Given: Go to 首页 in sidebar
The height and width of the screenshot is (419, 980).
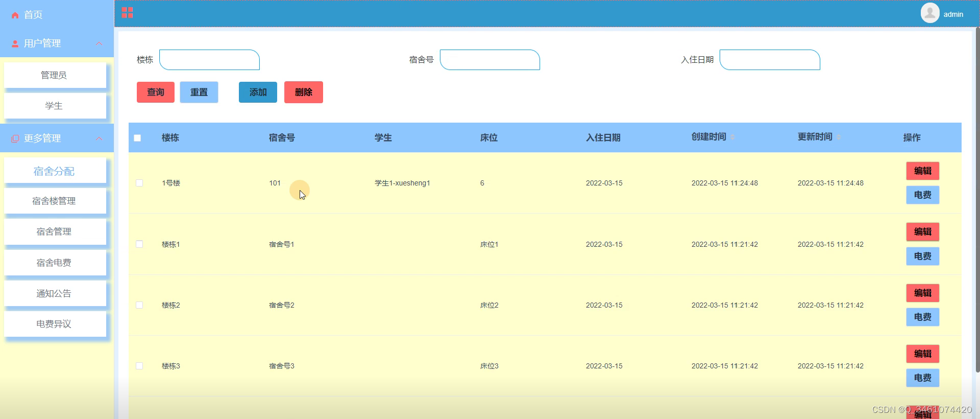Looking at the screenshot, I should point(34,15).
